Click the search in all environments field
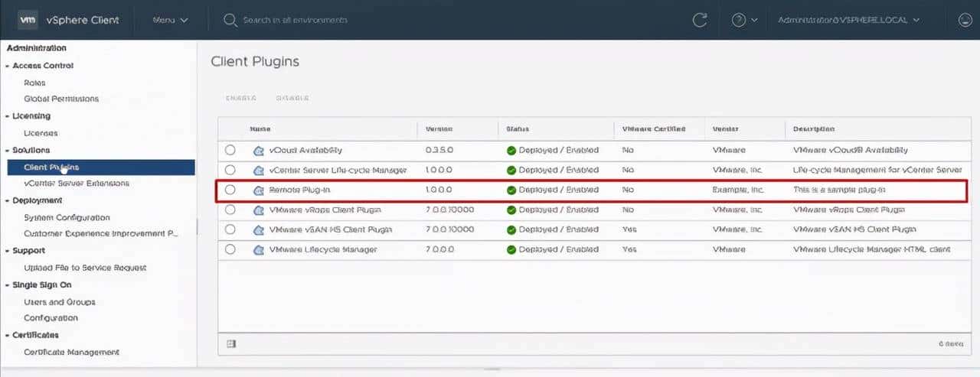 (x=296, y=20)
